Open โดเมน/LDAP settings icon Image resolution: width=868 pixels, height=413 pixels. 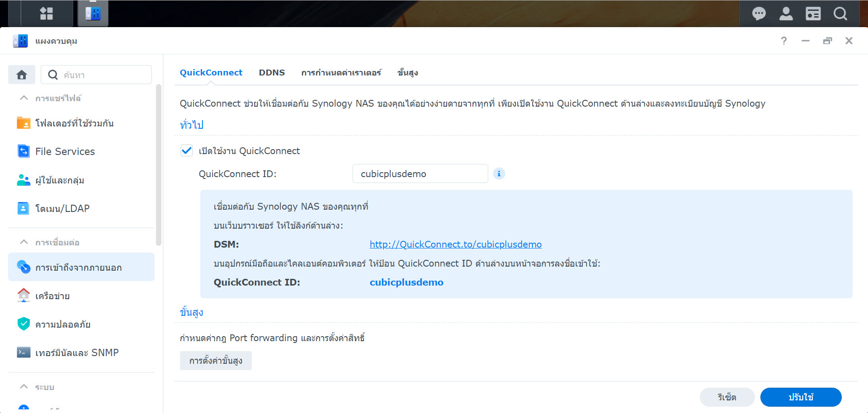tap(23, 208)
